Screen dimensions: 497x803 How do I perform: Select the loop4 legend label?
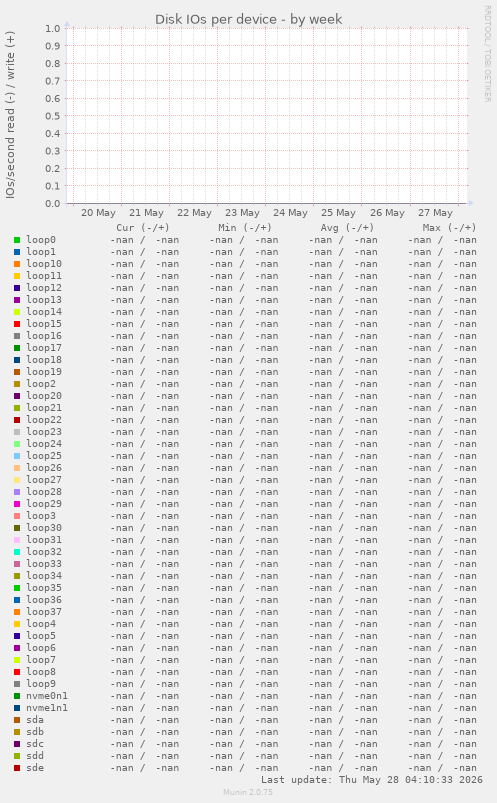[41, 624]
